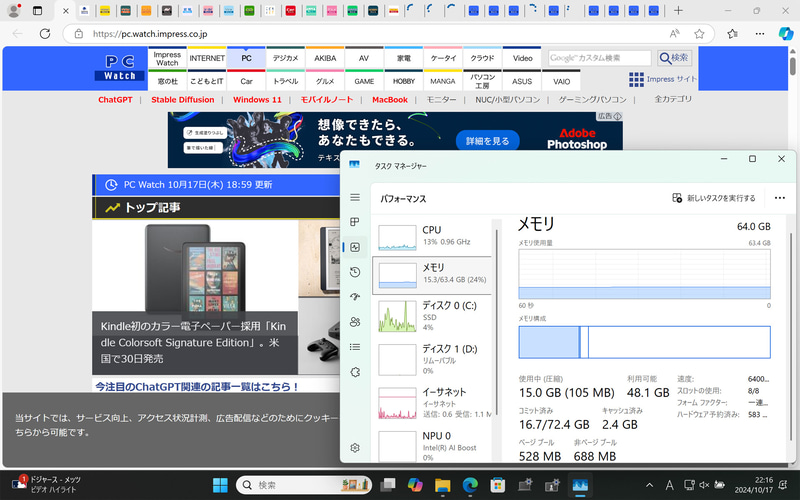Viewport: 800px width, 500px height.
Task: Open clock and date 22:16 flyout
Action: (754, 485)
